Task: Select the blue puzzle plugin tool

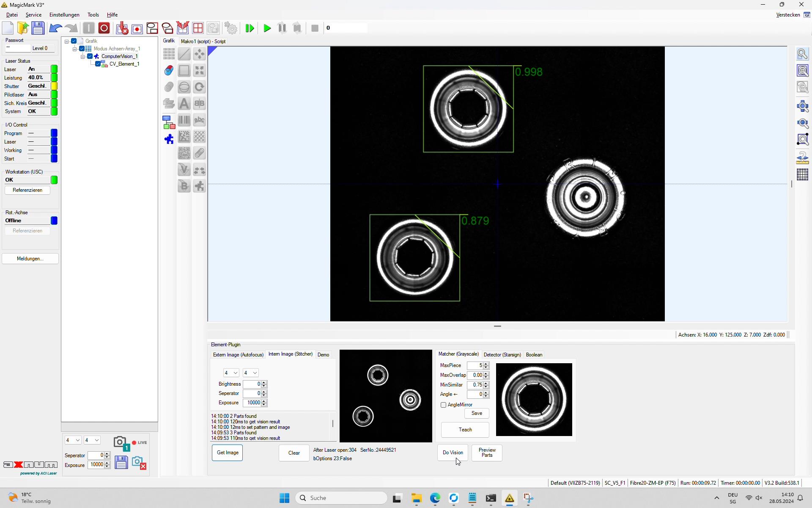Action: tap(169, 139)
